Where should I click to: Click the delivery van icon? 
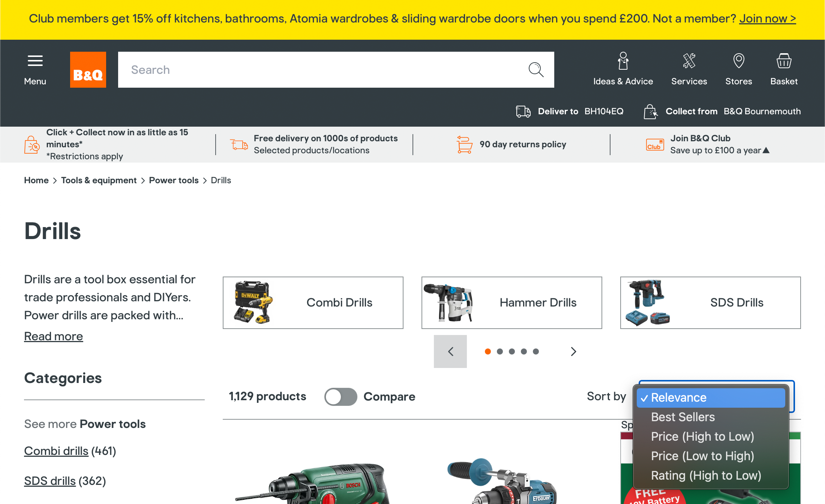tap(522, 111)
